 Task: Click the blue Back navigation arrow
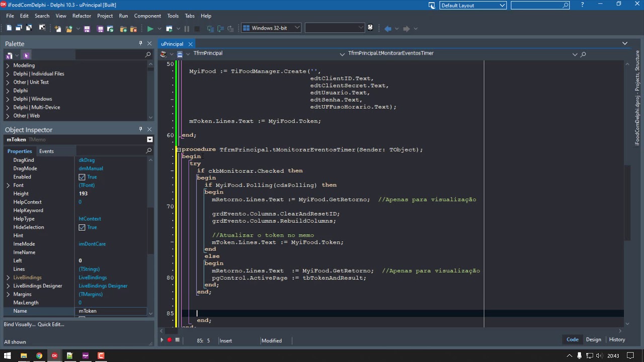(x=388, y=29)
